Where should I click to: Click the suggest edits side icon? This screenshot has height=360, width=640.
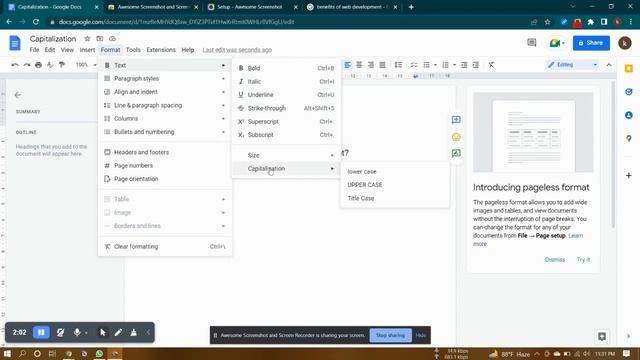[456, 153]
